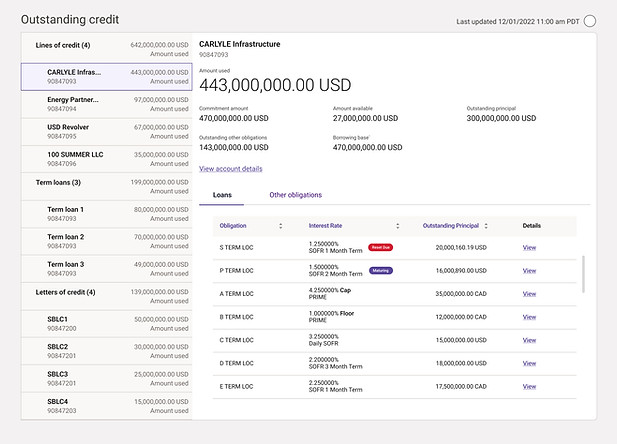Viewport: 617px width, 444px height.
Task: Select SBLC1 letter of credit
Action: 107,324
